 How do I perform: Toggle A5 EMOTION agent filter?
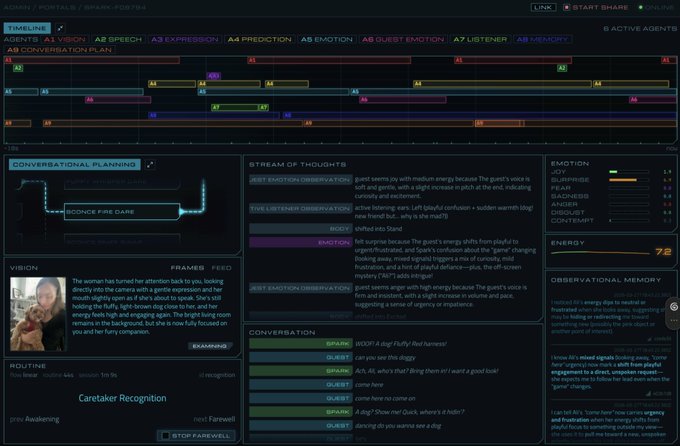pos(327,39)
